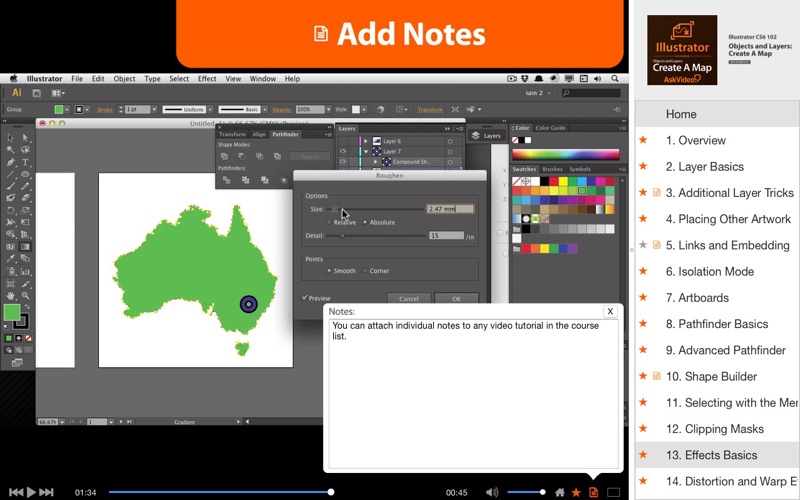Open the note icon beside 10. Shape Builder
The width and height of the screenshot is (800, 500).
[x=657, y=376]
